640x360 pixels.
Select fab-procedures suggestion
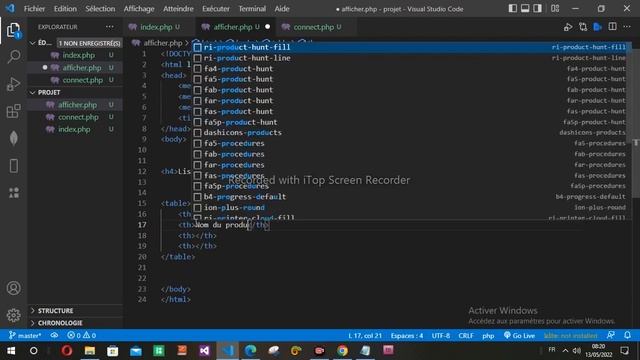410,154
